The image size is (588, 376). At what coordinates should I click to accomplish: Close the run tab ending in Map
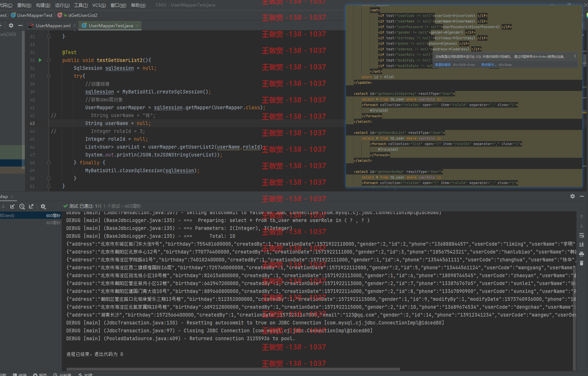pos(12,197)
